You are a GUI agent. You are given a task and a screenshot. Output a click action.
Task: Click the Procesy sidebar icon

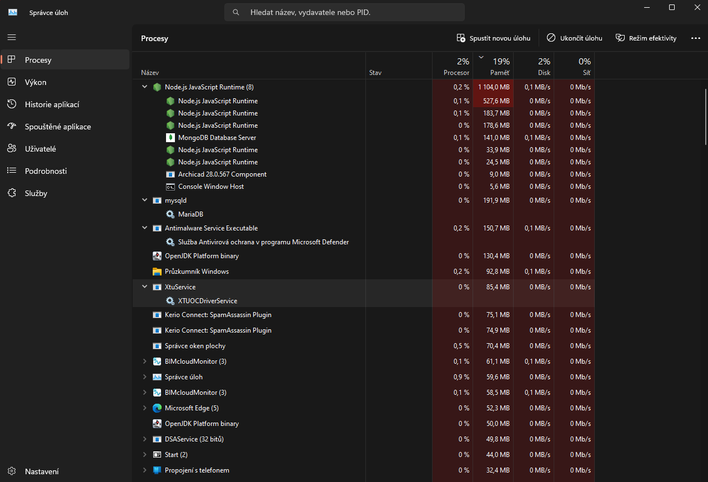[x=12, y=60]
